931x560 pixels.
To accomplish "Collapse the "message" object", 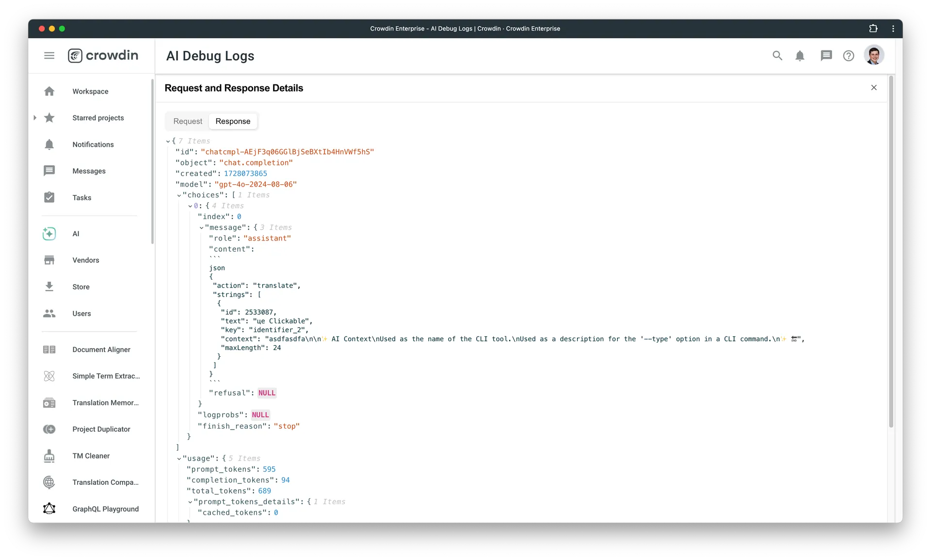I will tap(201, 228).
